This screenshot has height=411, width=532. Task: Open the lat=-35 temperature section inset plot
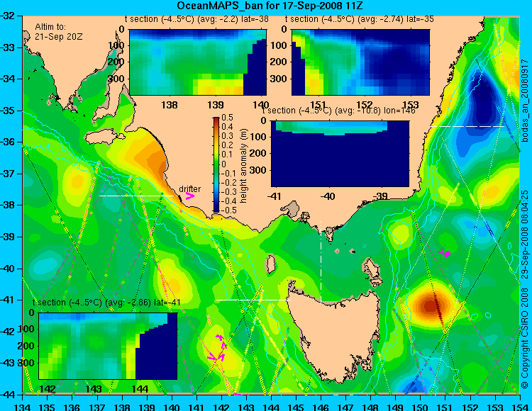[360, 62]
